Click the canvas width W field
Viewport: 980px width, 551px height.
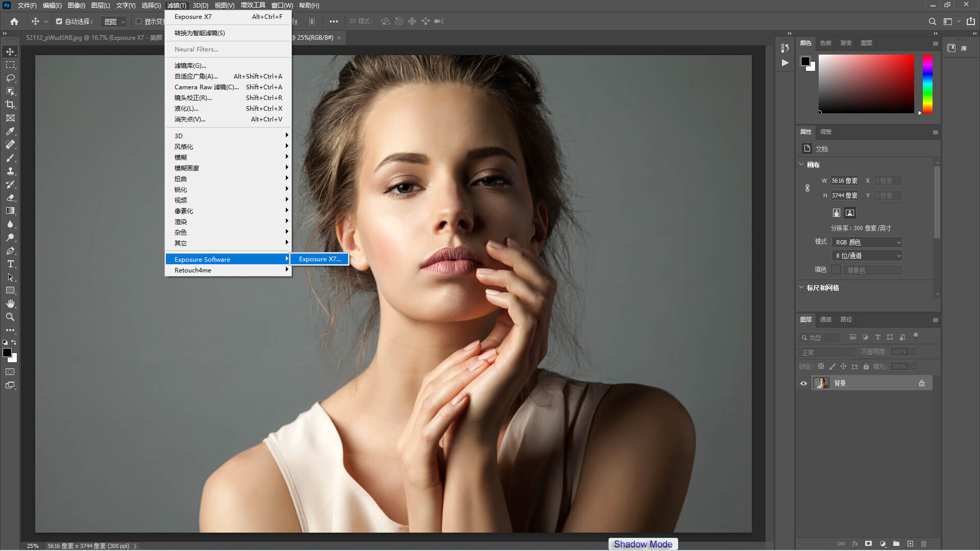tap(844, 181)
